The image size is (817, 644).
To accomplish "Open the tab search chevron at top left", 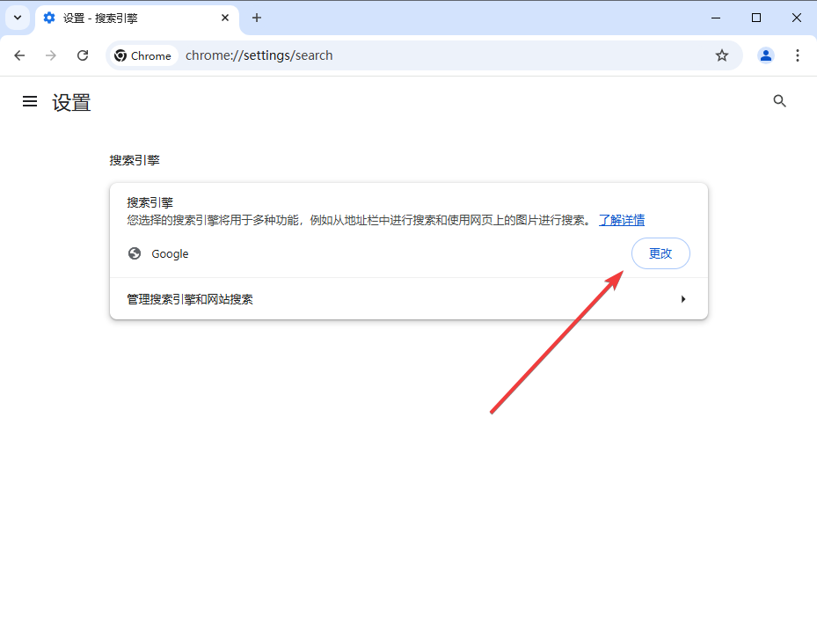I will tap(17, 18).
